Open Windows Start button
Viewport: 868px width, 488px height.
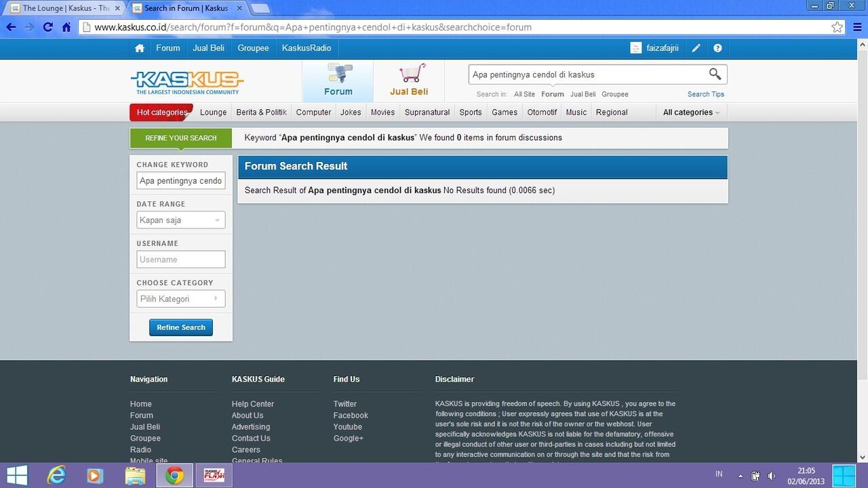click(17, 475)
